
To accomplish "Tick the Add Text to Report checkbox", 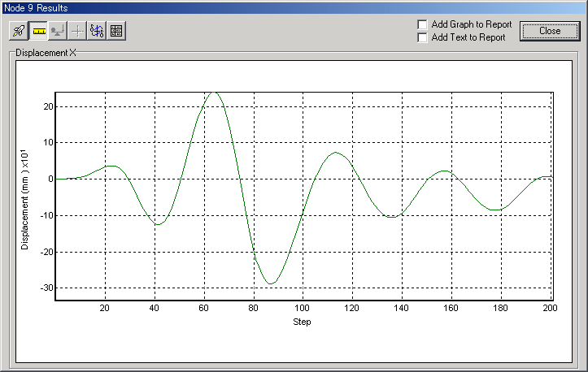I will (x=422, y=37).
